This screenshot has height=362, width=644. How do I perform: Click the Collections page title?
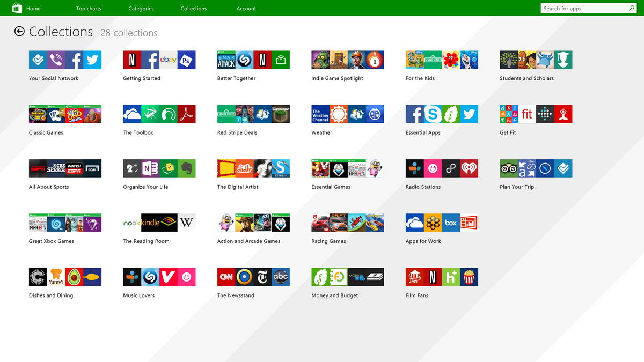[61, 32]
